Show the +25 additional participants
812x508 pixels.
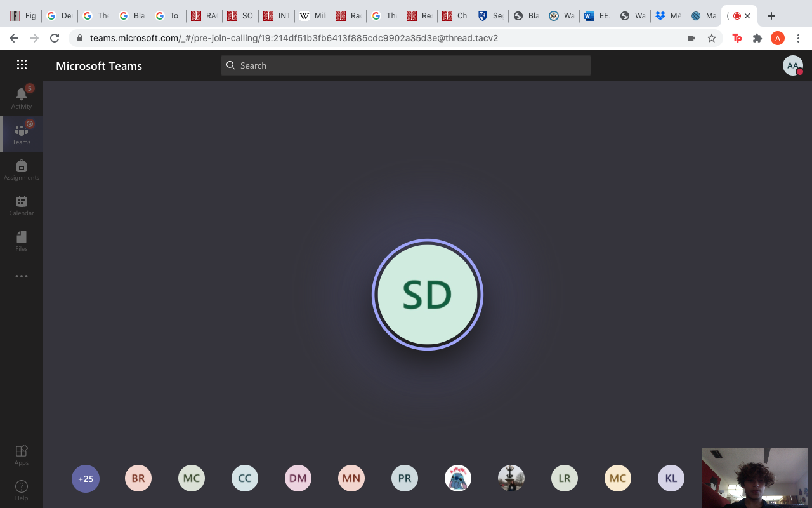click(86, 479)
